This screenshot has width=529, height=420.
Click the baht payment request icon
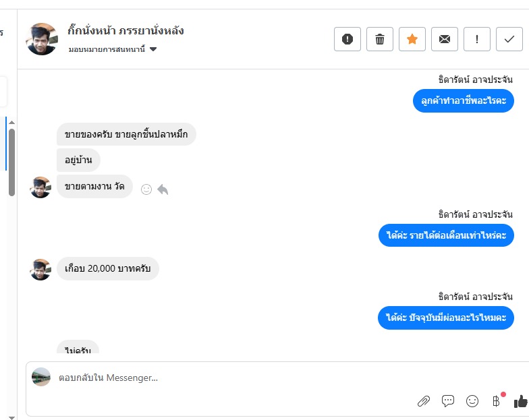click(x=497, y=401)
